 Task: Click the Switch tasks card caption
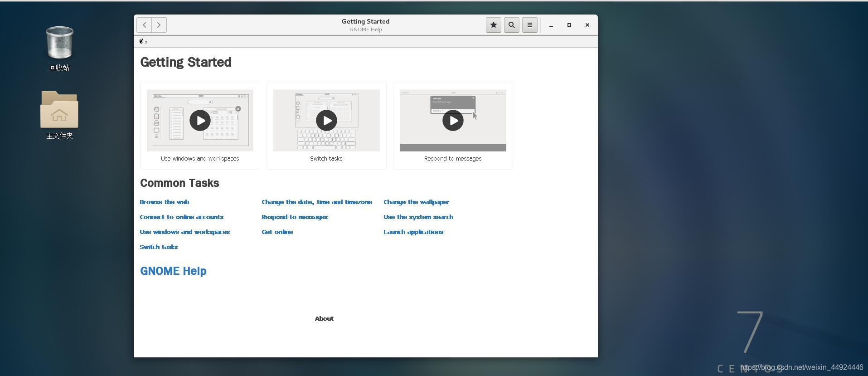tap(326, 159)
